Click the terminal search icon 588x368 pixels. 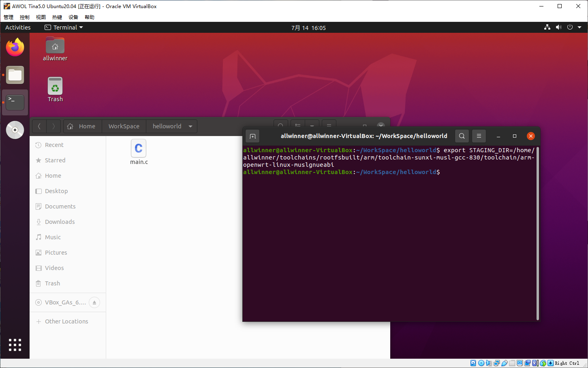pos(462,136)
